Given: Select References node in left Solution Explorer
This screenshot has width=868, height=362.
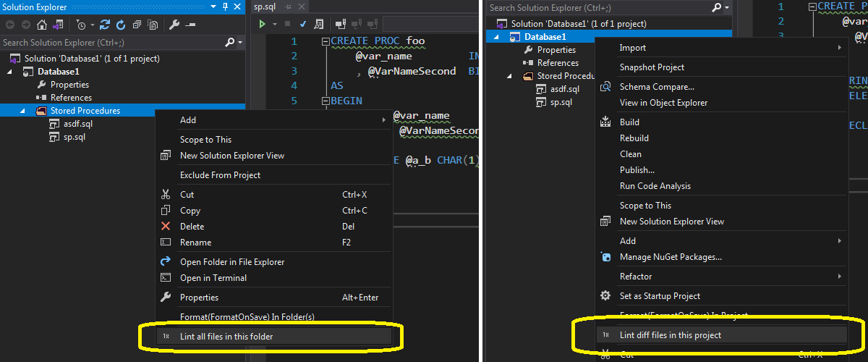Looking at the screenshot, I should (71, 98).
